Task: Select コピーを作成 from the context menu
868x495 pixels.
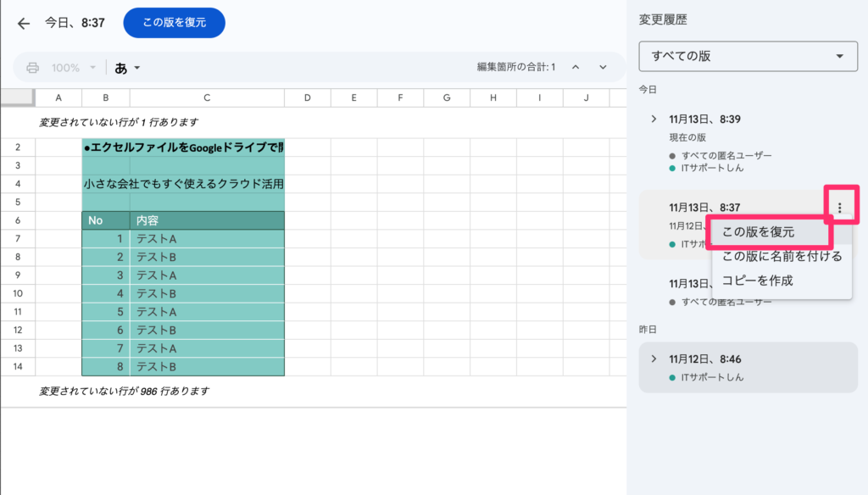Action: (x=757, y=281)
